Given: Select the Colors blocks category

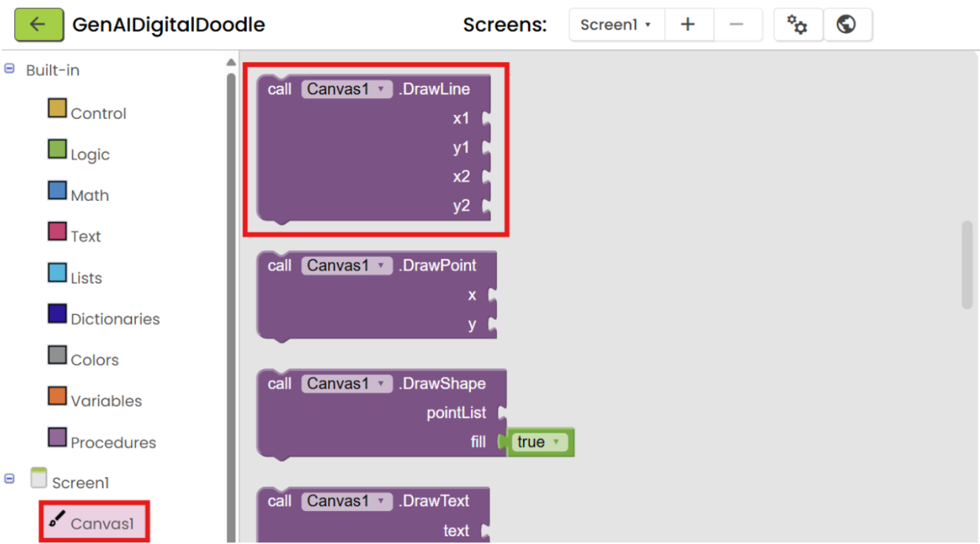Looking at the screenshot, I should click(83, 358).
